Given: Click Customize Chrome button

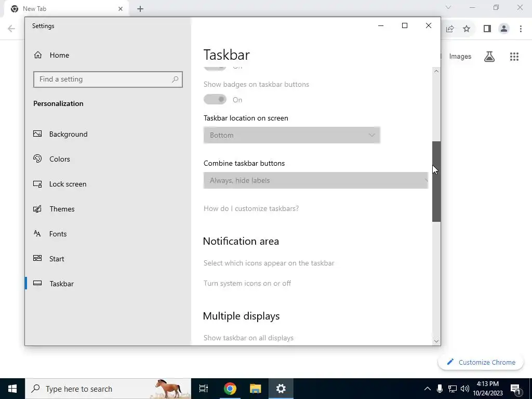Looking at the screenshot, I should (481, 362).
